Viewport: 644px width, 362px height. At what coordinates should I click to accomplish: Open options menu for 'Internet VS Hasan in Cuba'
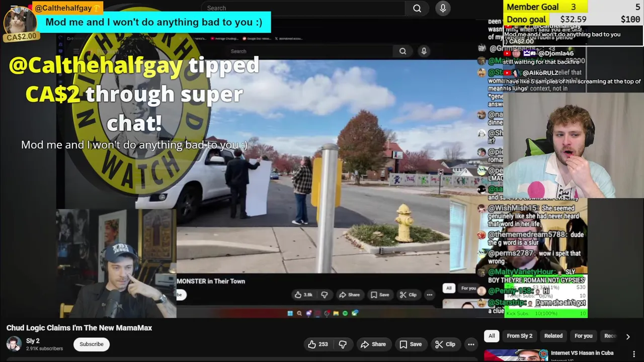tap(634, 354)
